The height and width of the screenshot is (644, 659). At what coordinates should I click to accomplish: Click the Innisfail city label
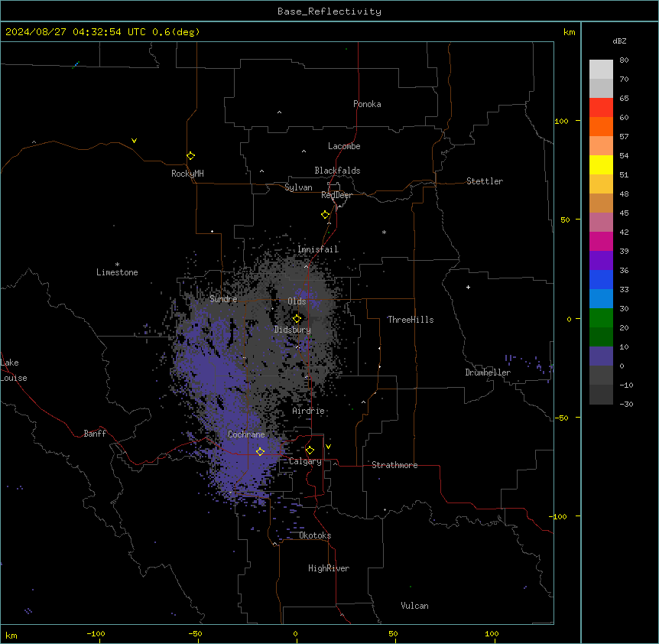pyautogui.click(x=317, y=249)
